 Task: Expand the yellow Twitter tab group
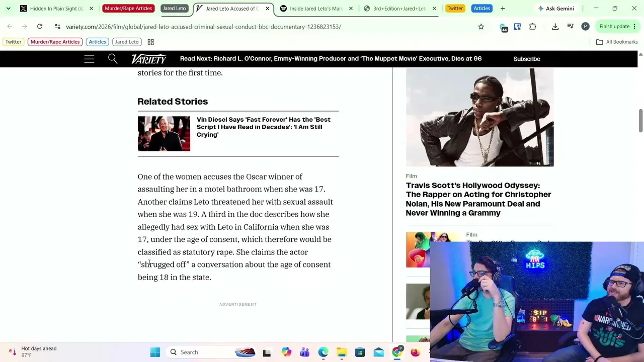pyautogui.click(x=455, y=9)
